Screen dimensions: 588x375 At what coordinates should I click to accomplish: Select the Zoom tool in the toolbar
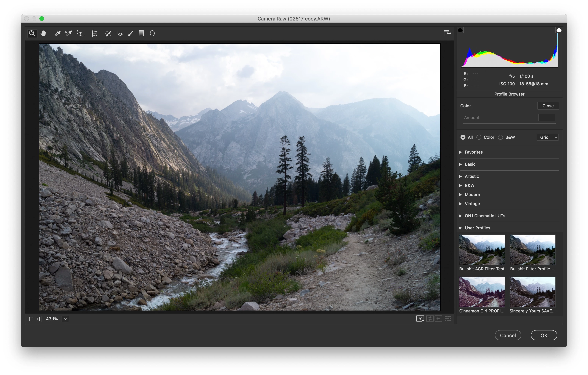(x=32, y=33)
